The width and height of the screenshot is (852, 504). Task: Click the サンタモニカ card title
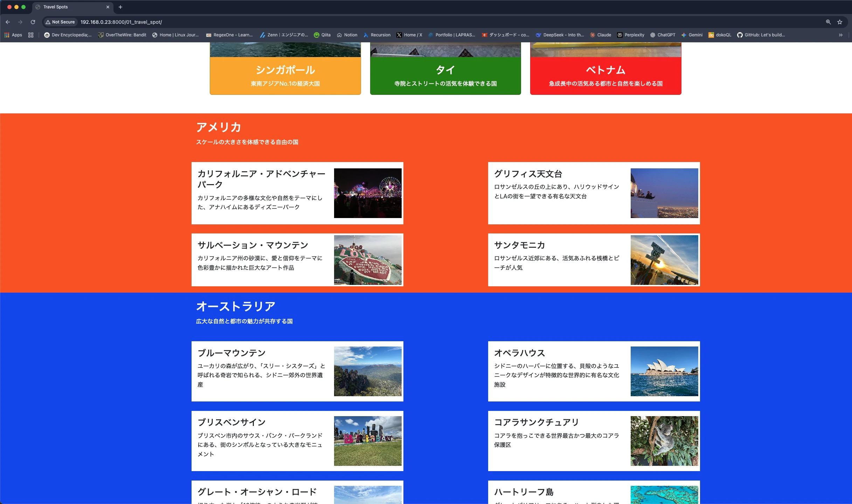(520, 245)
